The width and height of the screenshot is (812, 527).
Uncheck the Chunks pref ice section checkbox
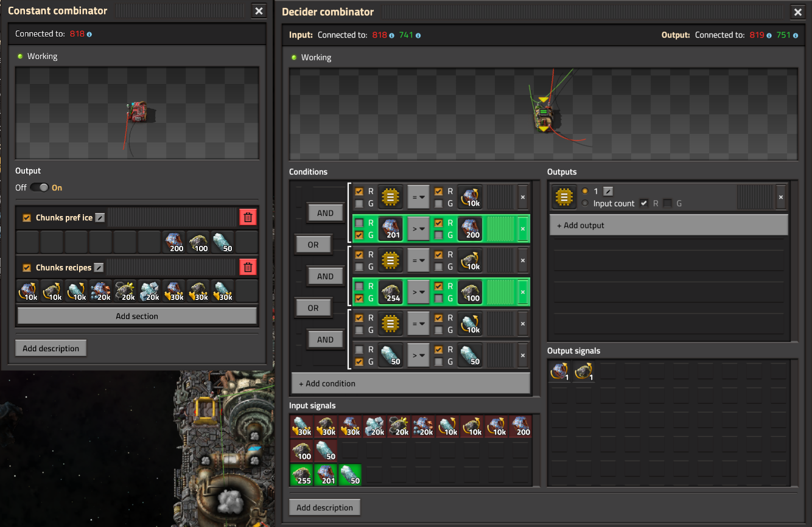27,217
